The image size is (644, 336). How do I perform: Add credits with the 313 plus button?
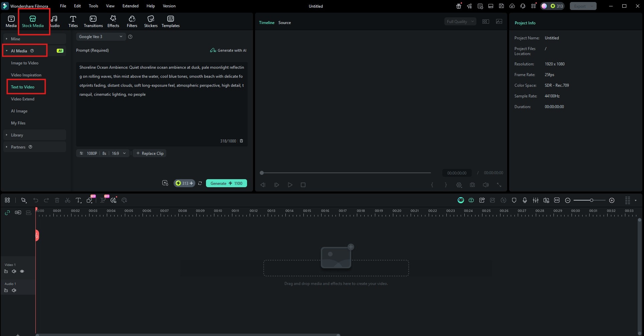click(x=184, y=183)
